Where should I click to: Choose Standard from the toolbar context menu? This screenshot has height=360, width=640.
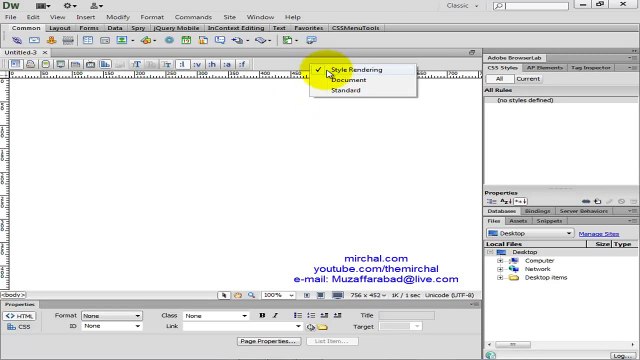click(346, 90)
